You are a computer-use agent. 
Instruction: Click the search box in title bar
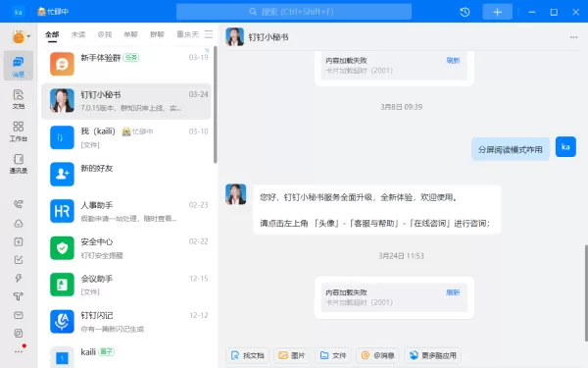pyautogui.click(x=294, y=12)
